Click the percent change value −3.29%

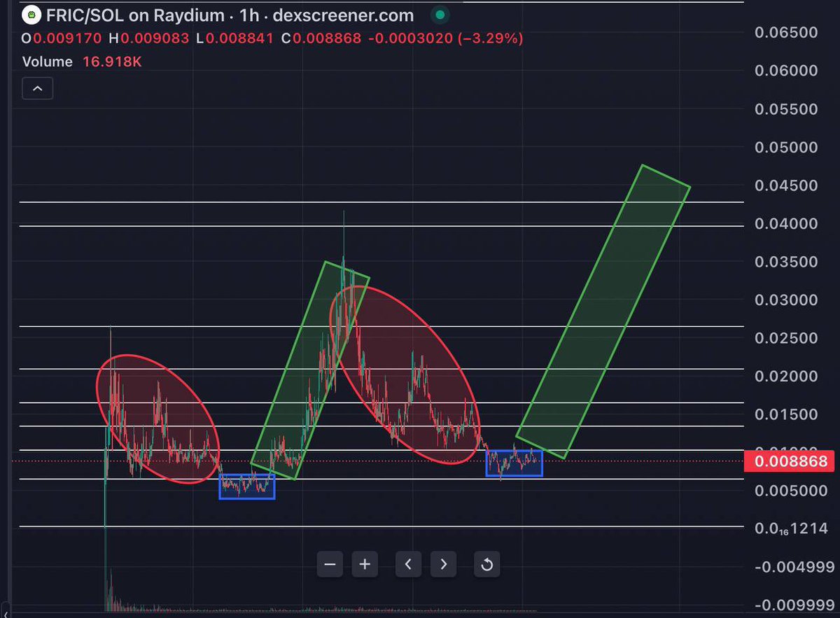490,38
